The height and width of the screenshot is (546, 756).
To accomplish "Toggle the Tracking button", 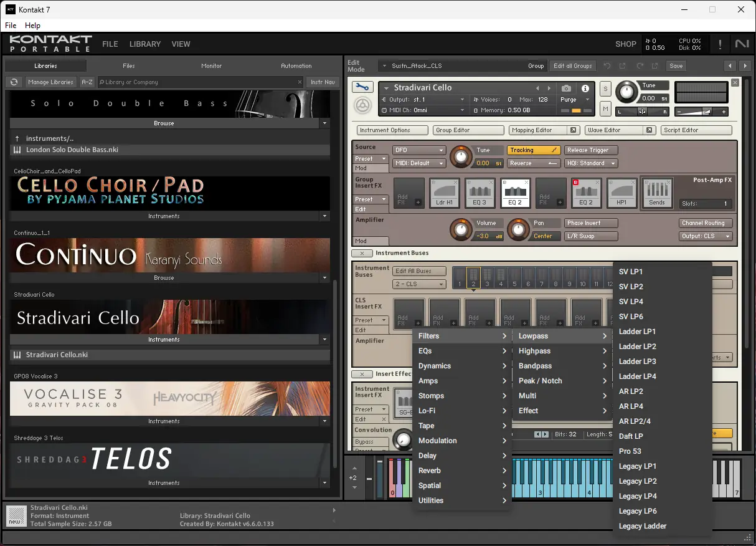I will [x=534, y=150].
